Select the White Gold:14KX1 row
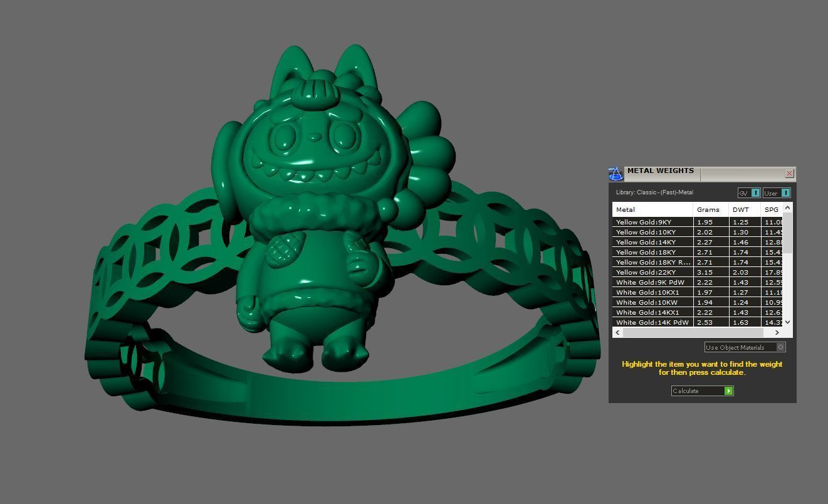 pos(698,312)
